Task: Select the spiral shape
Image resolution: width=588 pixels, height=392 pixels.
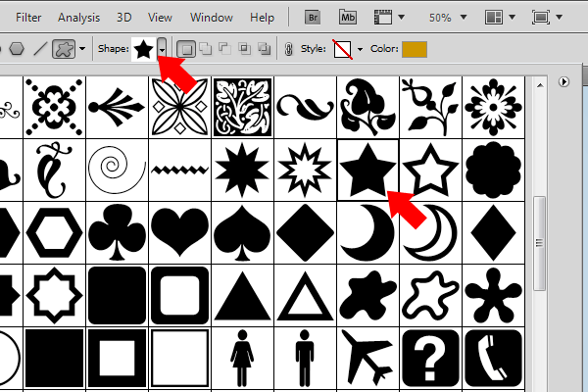Action: (x=117, y=170)
